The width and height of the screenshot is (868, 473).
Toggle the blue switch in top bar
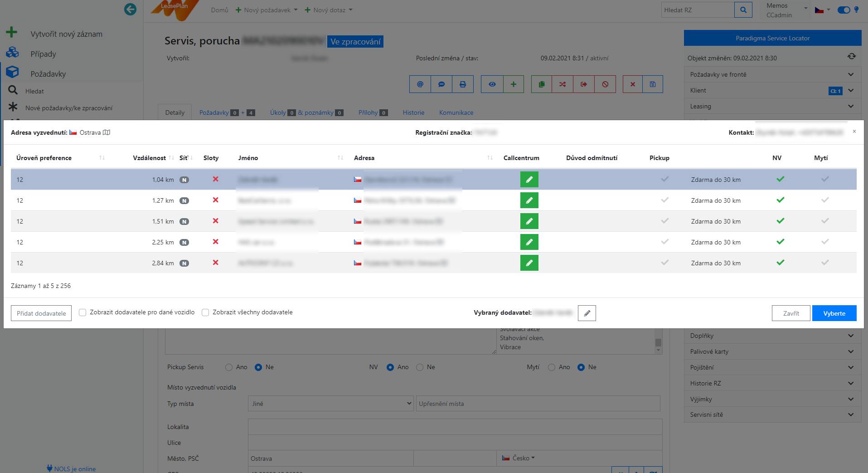pos(844,10)
